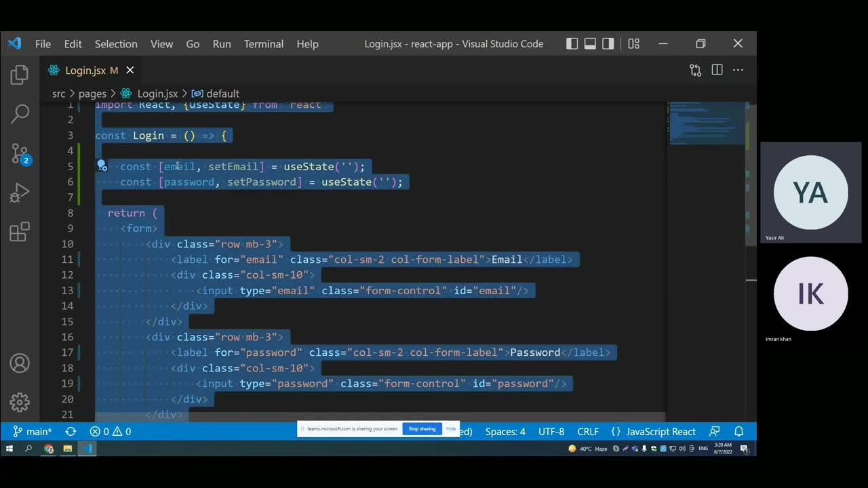Click the lightbulb code action on line 5
Screen dimensions: 868x488
tap(102, 165)
